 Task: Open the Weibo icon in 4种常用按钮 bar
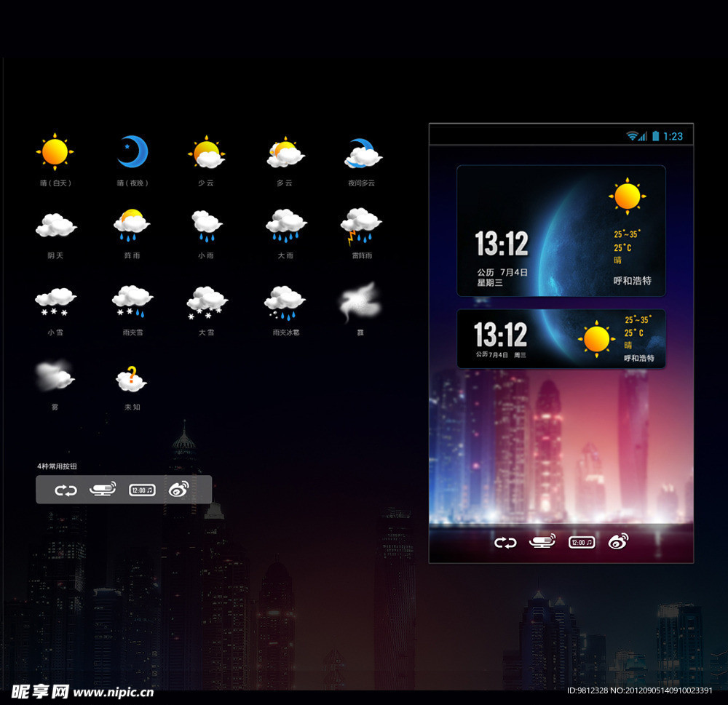coord(179,489)
